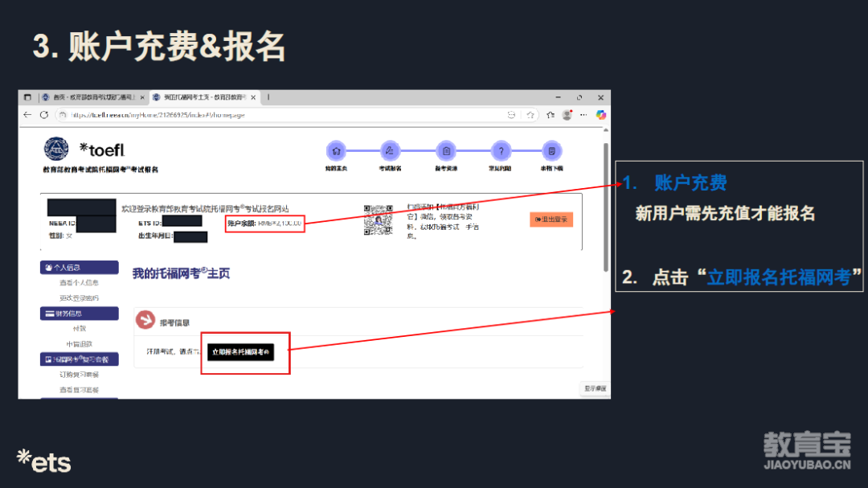Click the clipboard resources step icon
The height and width of the screenshot is (488, 868).
click(x=446, y=150)
